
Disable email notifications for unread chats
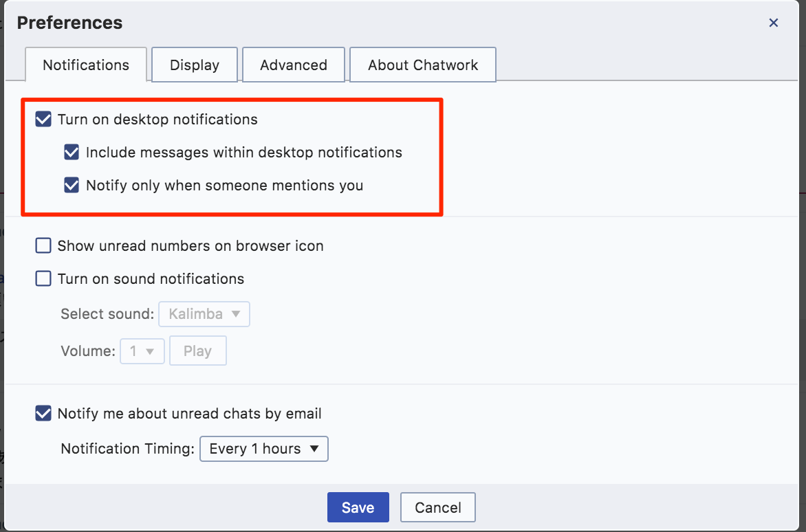(43, 413)
